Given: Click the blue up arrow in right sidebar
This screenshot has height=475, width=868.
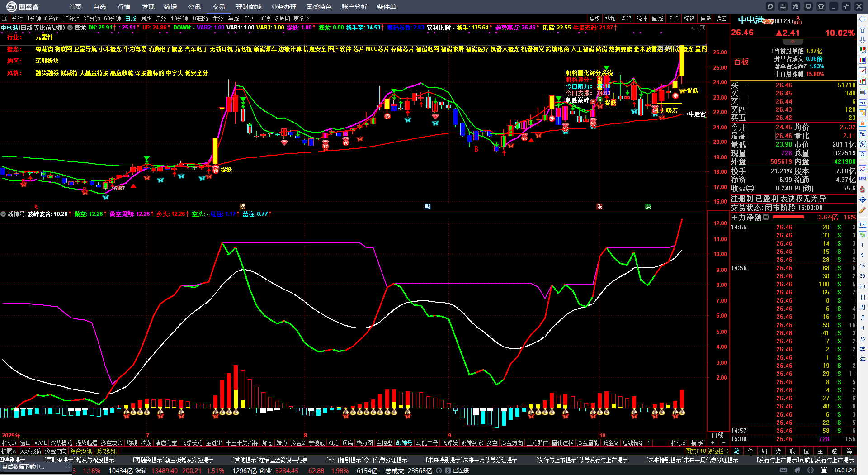Looking at the screenshot, I should click(863, 29).
